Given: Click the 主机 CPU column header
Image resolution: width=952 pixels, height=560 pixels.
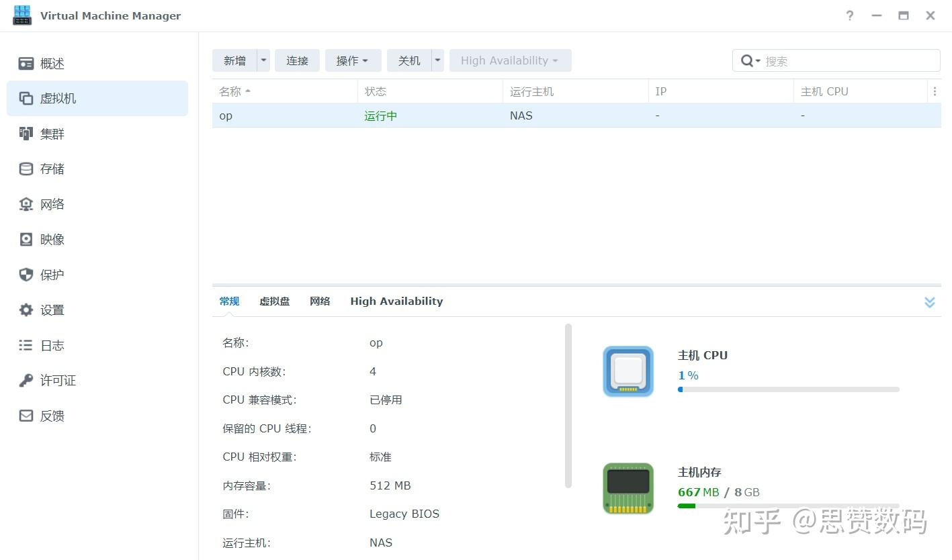Looking at the screenshot, I should [x=861, y=91].
